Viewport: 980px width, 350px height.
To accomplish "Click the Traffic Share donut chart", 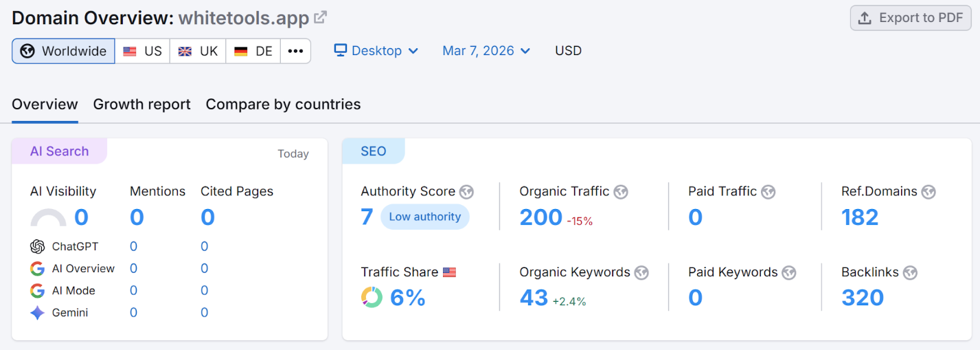I will click(372, 297).
